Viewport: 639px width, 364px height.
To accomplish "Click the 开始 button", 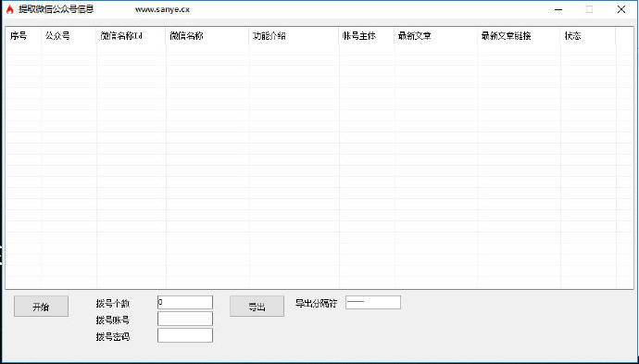I will pos(41,307).
